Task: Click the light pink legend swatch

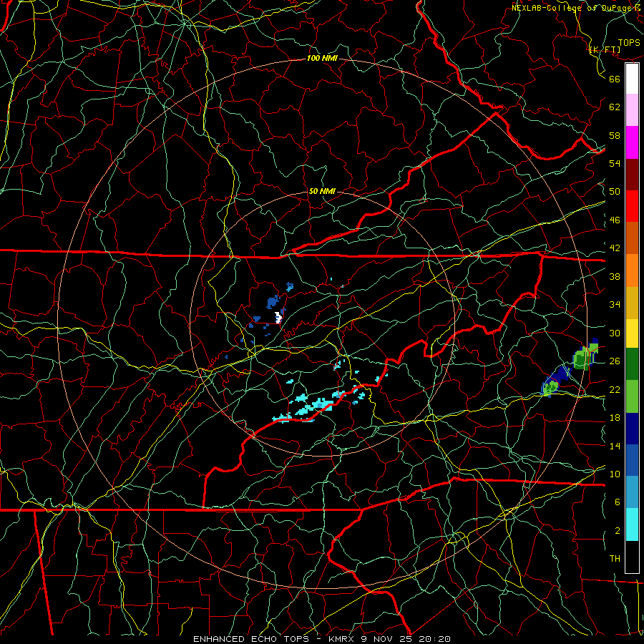Action: coord(632,110)
